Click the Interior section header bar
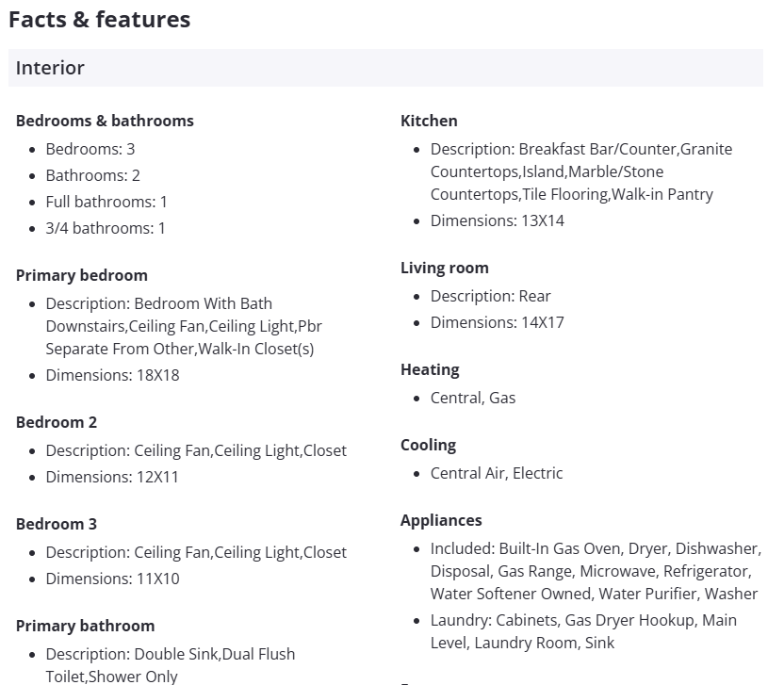 click(385, 68)
